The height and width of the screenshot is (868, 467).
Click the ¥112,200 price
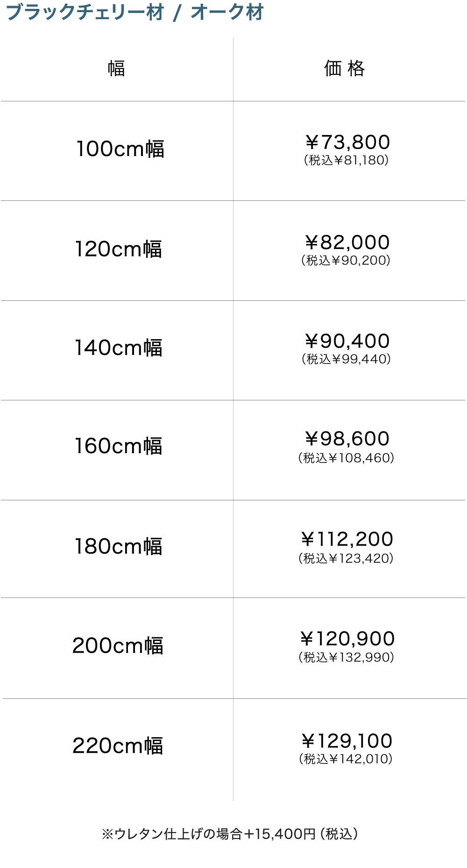[x=347, y=539]
